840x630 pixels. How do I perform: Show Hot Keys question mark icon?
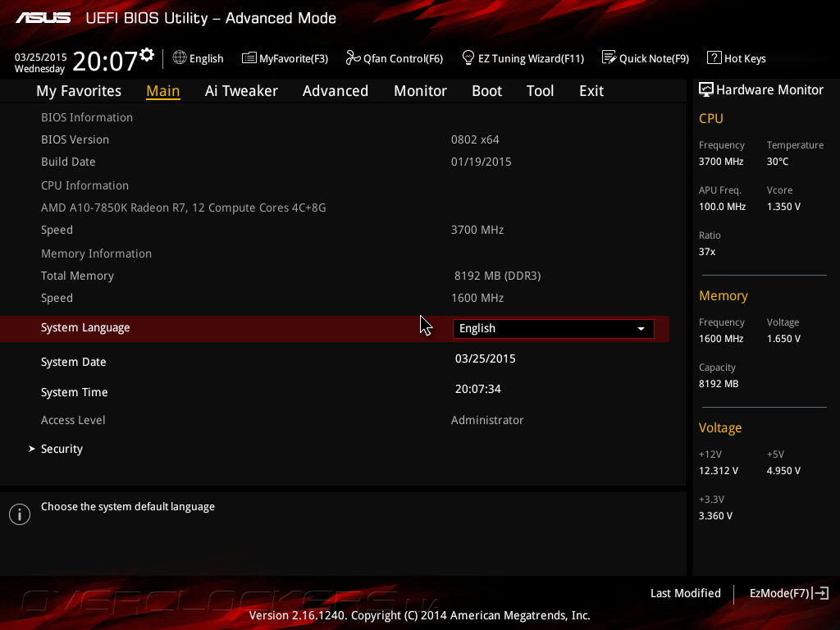tap(714, 57)
